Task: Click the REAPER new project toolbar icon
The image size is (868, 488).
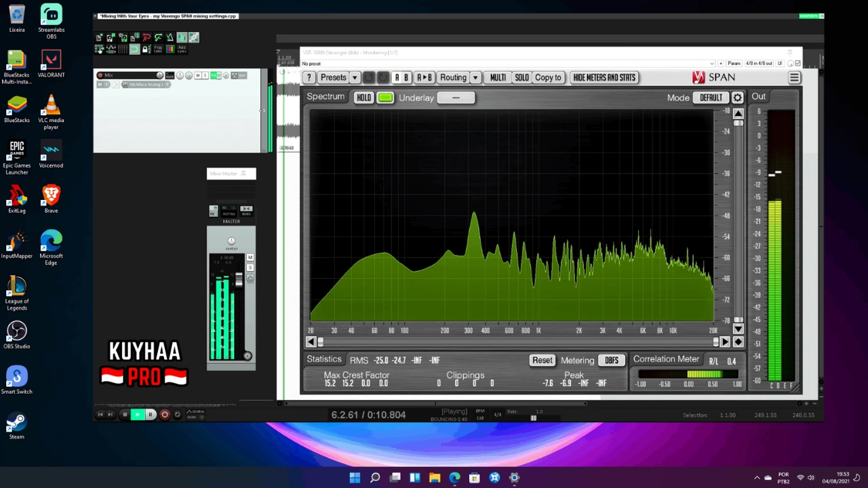Action: click(x=98, y=37)
